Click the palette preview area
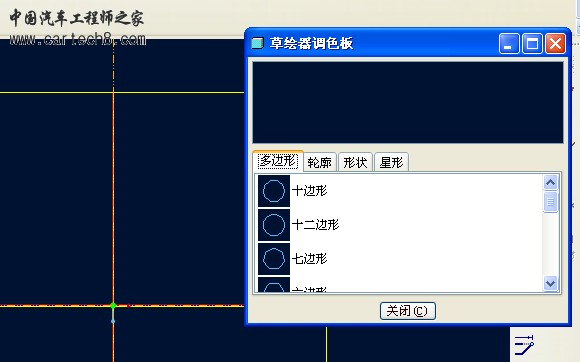580x362 pixels. 408,102
